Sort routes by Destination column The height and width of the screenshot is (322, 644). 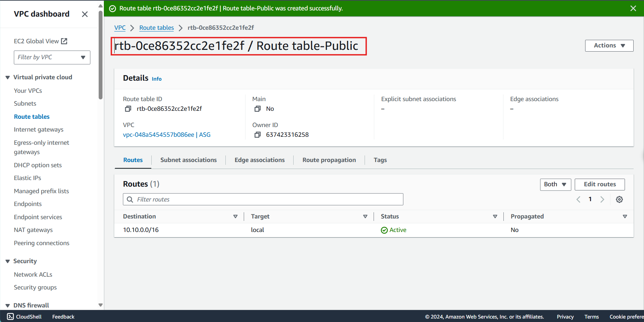tap(235, 216)
